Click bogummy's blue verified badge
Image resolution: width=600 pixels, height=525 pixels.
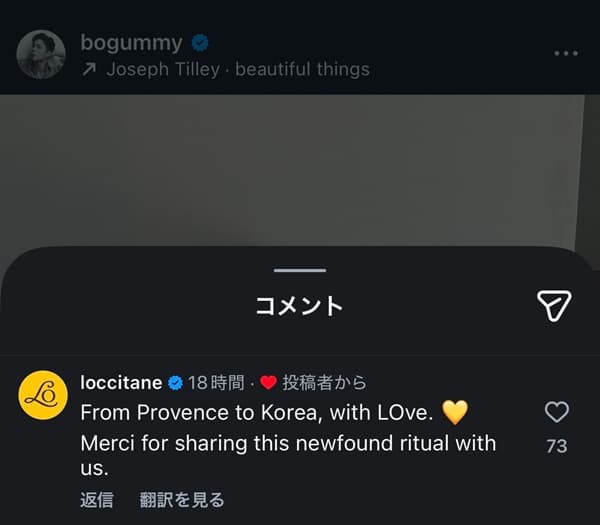(x=201, y=43)
